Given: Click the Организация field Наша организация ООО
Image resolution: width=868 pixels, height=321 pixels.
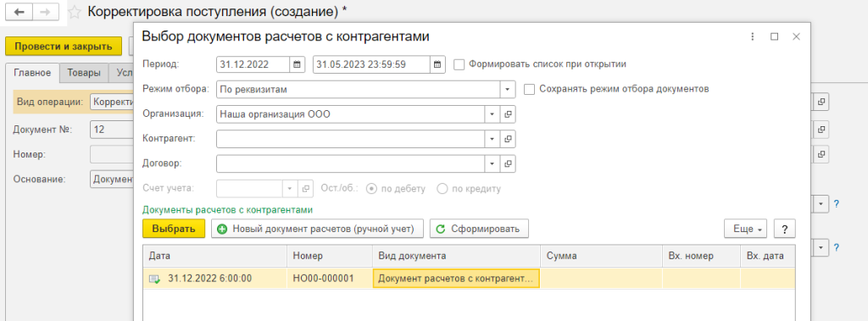Looking at the screenshot, I should [351, 114].
